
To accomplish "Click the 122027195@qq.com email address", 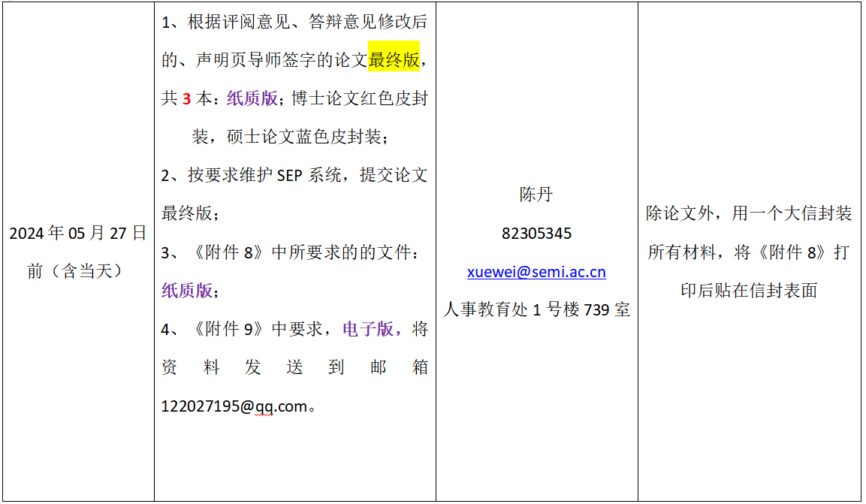I will pyautogui.click(x=234, y=406).
